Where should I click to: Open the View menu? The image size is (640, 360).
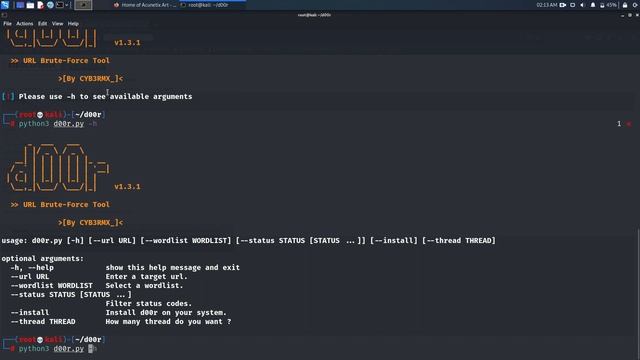point(58,24)
